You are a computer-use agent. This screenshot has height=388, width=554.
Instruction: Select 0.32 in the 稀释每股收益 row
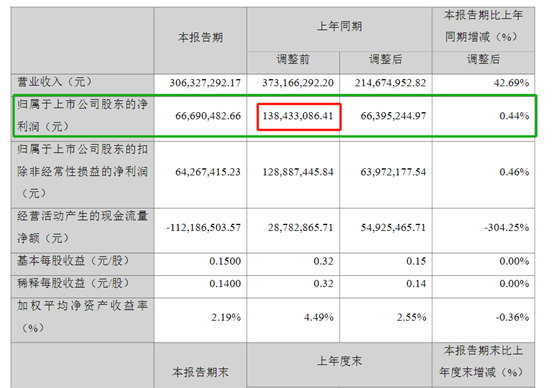coord(324,284)
